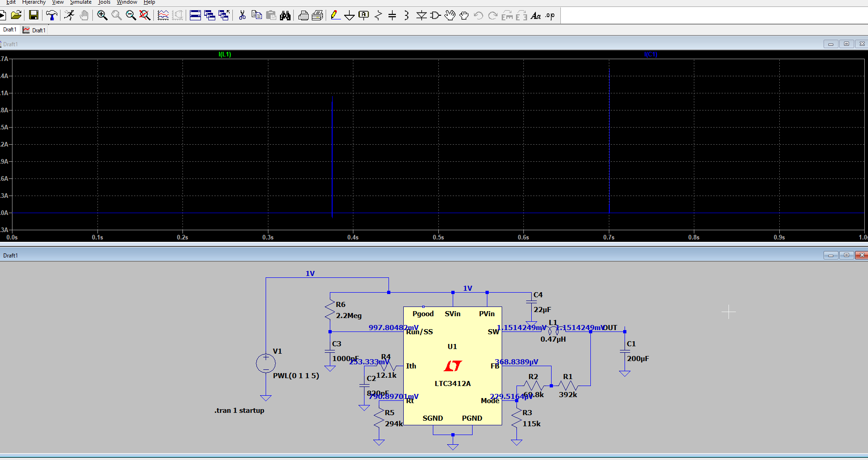Switch to the Draft1 waveform tab
The image size is (868, 460).
34,30
